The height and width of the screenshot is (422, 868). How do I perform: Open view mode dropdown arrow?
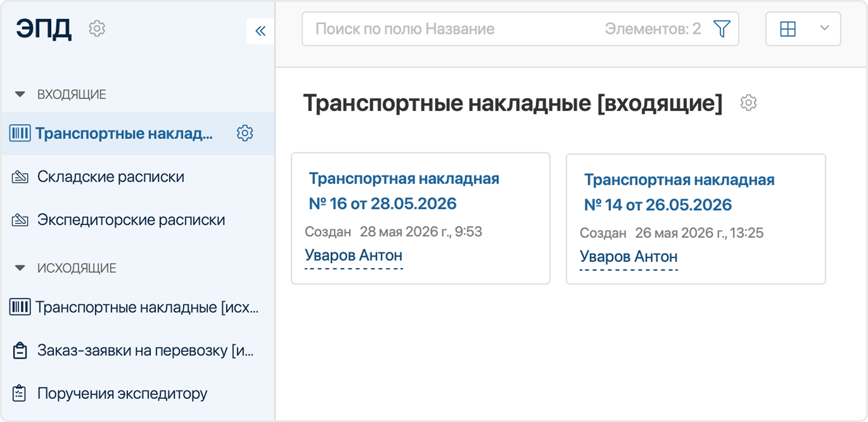click(825, 28)
